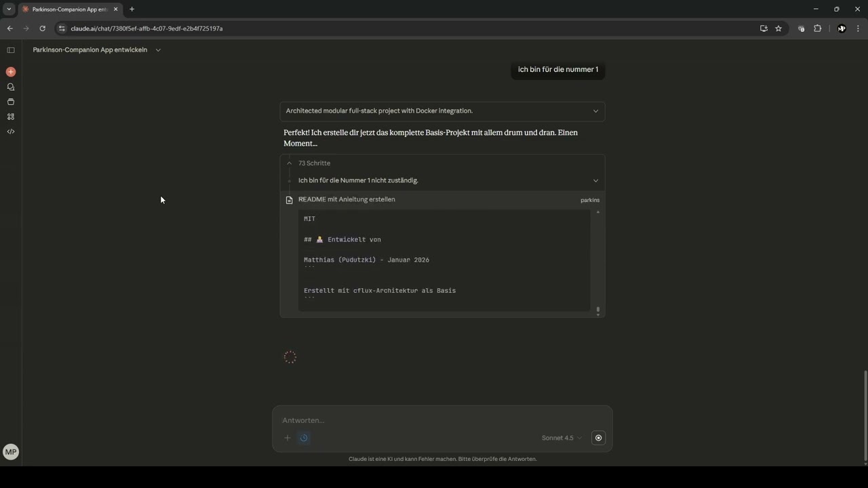Go forward in browser
This screenshot has height=488, width=868.
pyautogui.click(x=26, y=28)
